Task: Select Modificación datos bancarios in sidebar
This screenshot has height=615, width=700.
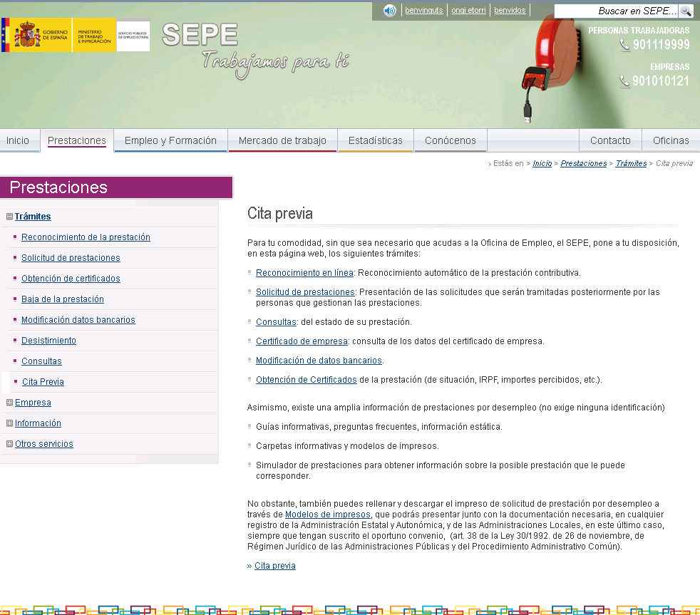Action: (x=78, y=320)
